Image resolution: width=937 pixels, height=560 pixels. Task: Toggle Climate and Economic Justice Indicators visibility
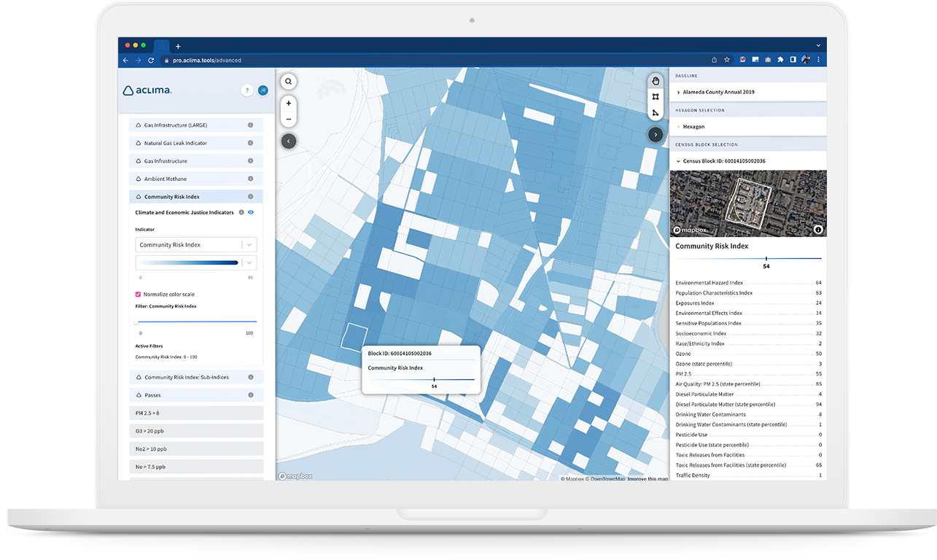click(x=250, y=212)
